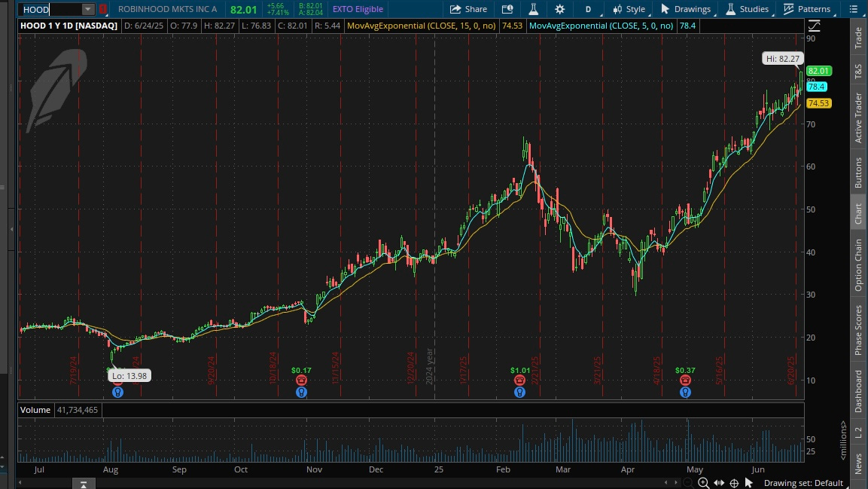This screenshot has width=868, height=489.
Task: Open the T&S side tab
Action: [858, 71]
